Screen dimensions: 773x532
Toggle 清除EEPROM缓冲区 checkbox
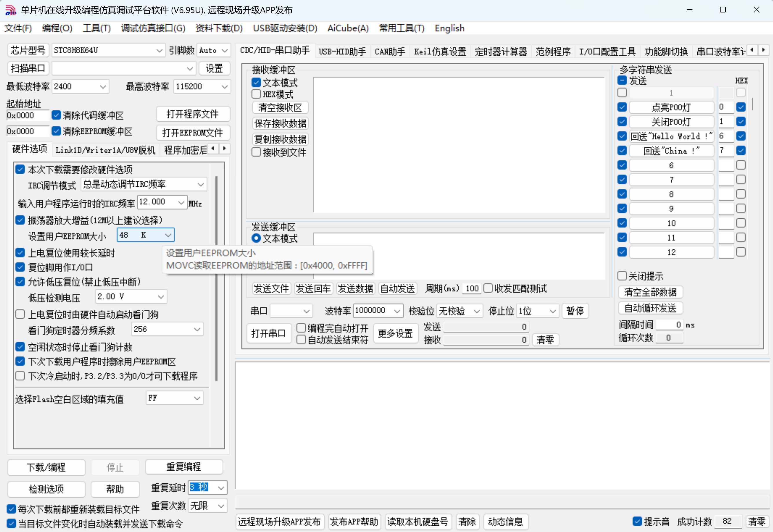[x=56, y=131]
